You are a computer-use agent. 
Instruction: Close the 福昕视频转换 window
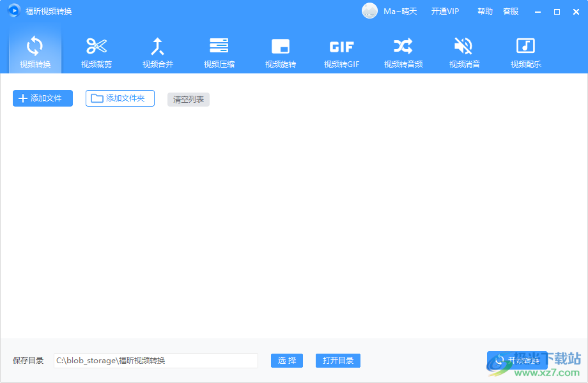pos(576,12)
